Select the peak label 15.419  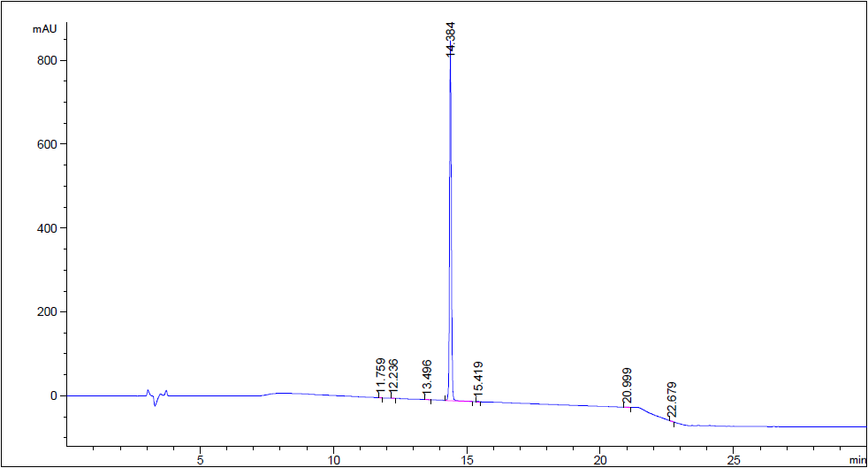click(x=478, y=380)
